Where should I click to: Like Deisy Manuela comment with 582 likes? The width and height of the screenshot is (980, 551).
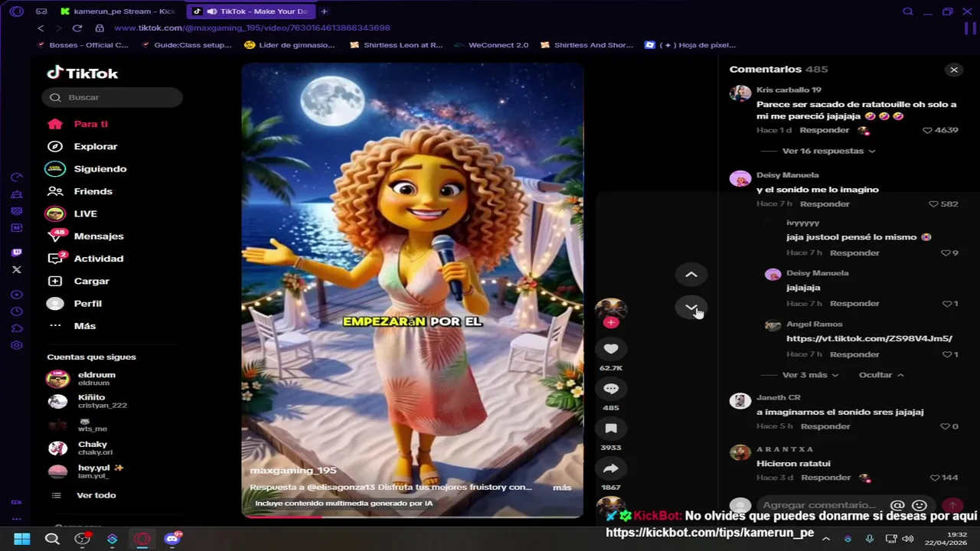click(933, 204)
